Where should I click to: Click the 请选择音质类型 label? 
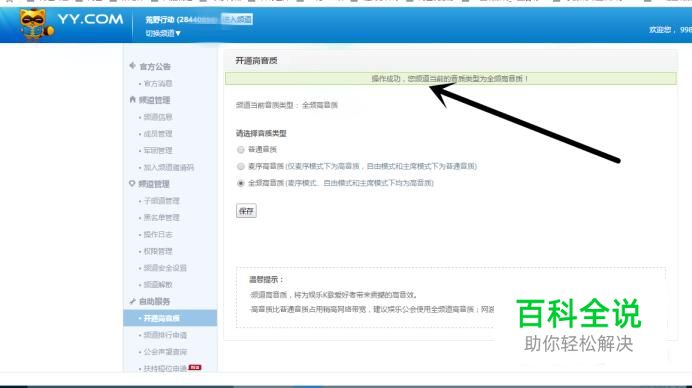261,133
